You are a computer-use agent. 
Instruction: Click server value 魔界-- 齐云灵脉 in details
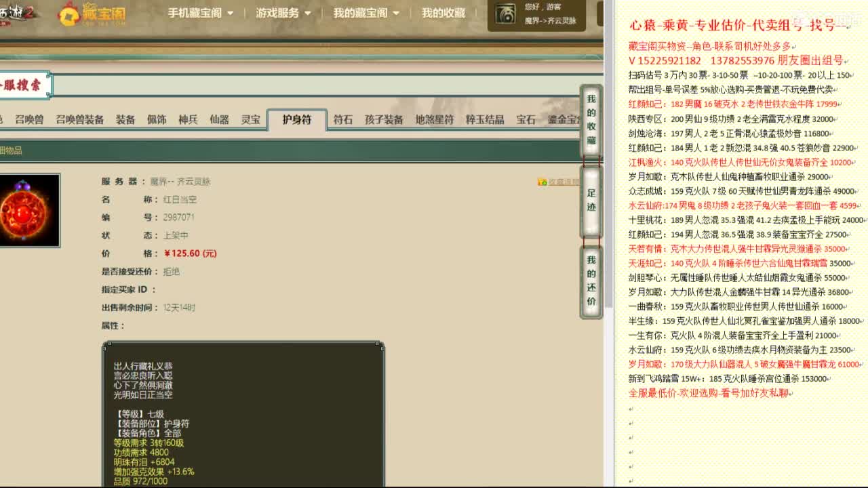(180, 182)
